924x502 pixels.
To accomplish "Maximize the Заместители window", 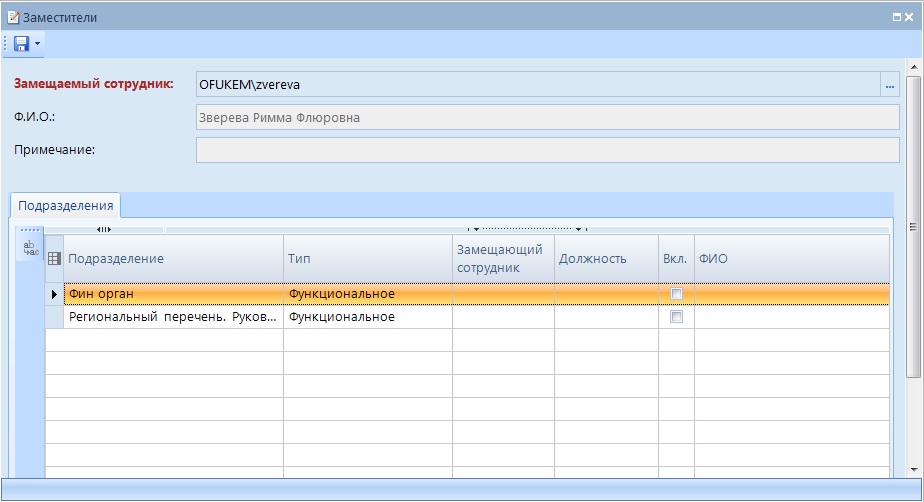I will (x=896, y=17).
